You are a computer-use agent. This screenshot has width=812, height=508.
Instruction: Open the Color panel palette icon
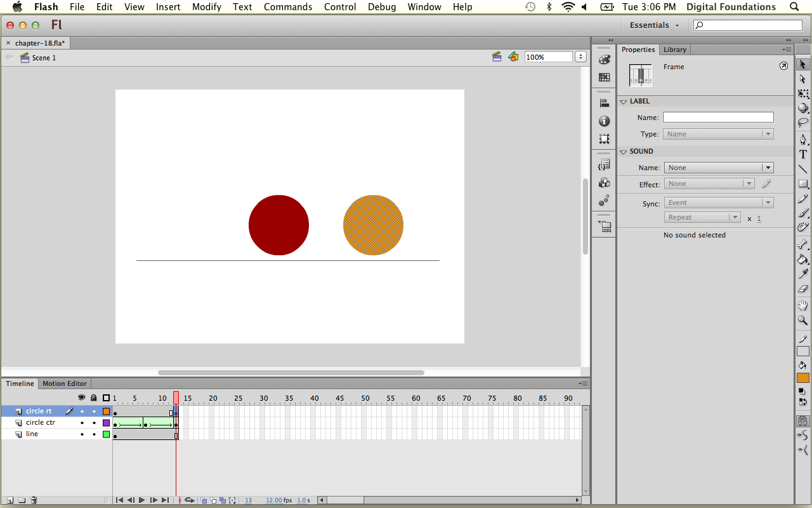[604, 60]
